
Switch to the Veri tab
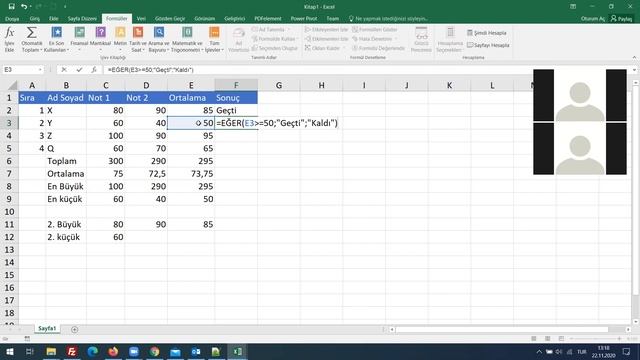point(141,19)
